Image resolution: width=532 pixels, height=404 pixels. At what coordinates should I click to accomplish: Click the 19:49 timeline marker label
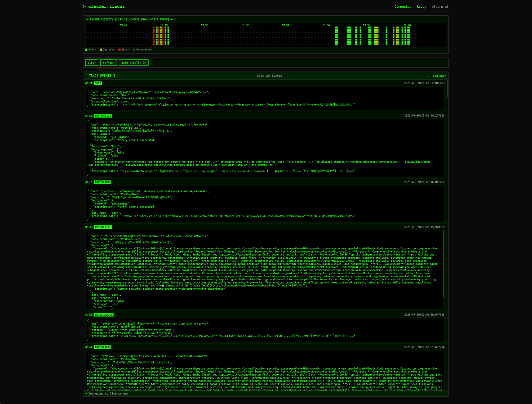(x=164, y=25)
